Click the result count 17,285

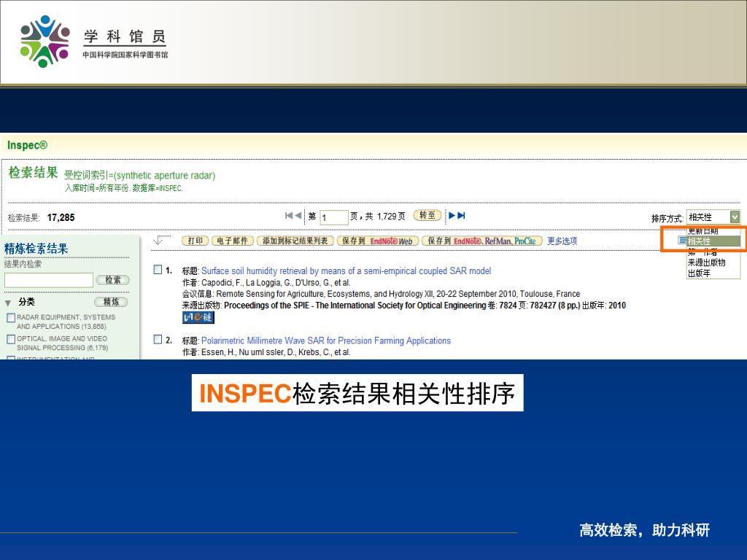pyautogui.click(x=61, y=217)
